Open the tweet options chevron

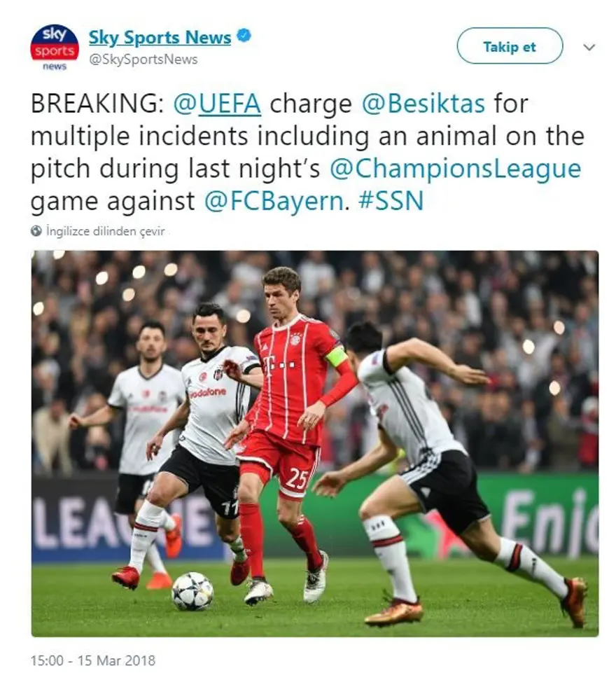point(589,47)
